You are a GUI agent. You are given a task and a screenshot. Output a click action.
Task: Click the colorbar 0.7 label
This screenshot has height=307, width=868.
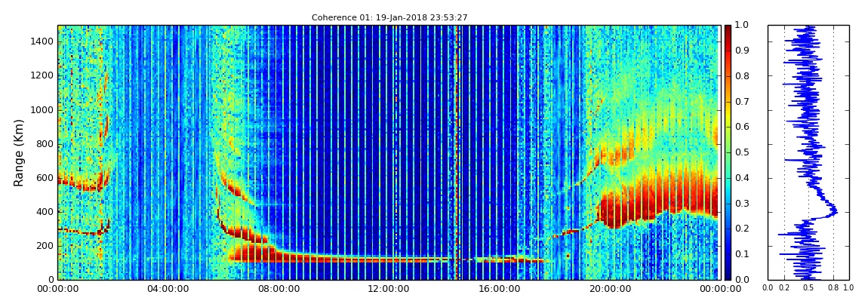[x=740, y=102]
